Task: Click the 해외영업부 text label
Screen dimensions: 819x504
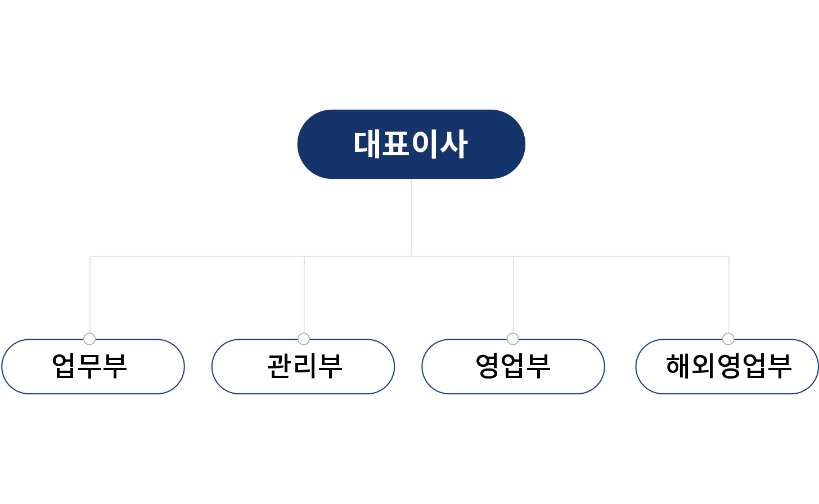Action: pyautogui.click(x=729, y=366)
